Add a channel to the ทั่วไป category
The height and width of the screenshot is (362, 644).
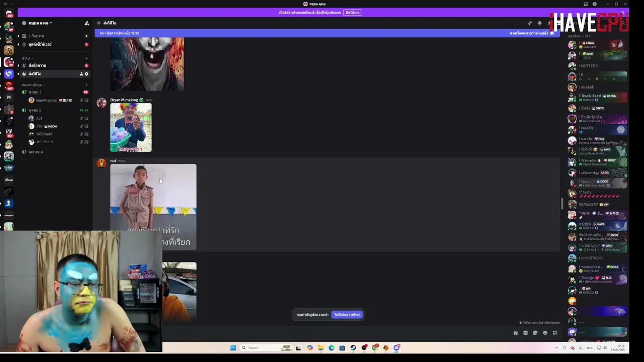click(86, 58)
